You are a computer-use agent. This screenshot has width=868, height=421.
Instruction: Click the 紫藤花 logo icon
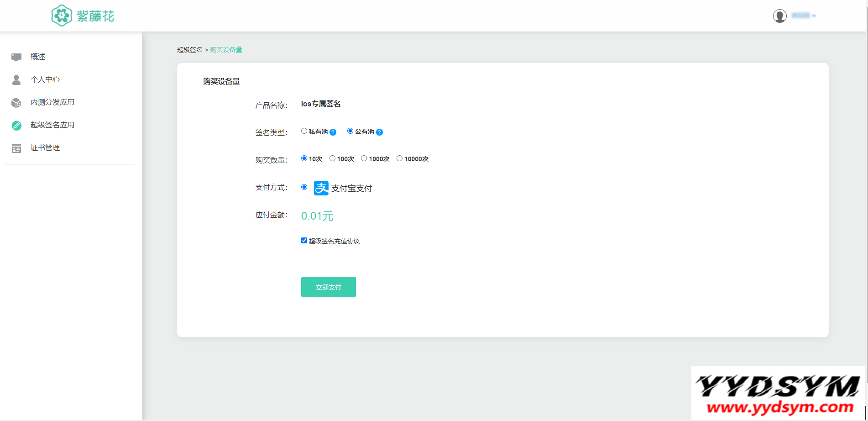tap(62, 16)
